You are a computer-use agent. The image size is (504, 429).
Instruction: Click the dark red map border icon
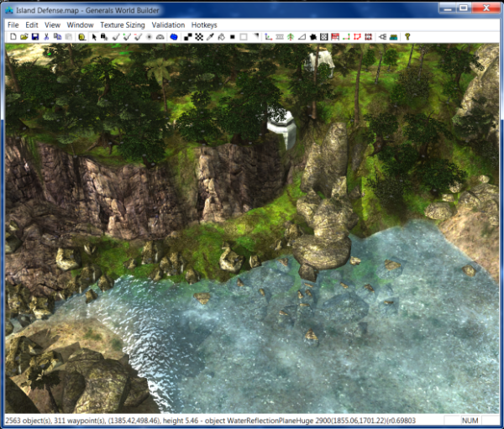369,37
